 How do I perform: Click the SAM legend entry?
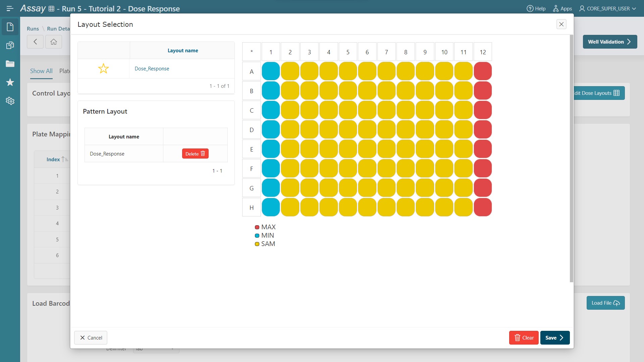tap(265, 244)
